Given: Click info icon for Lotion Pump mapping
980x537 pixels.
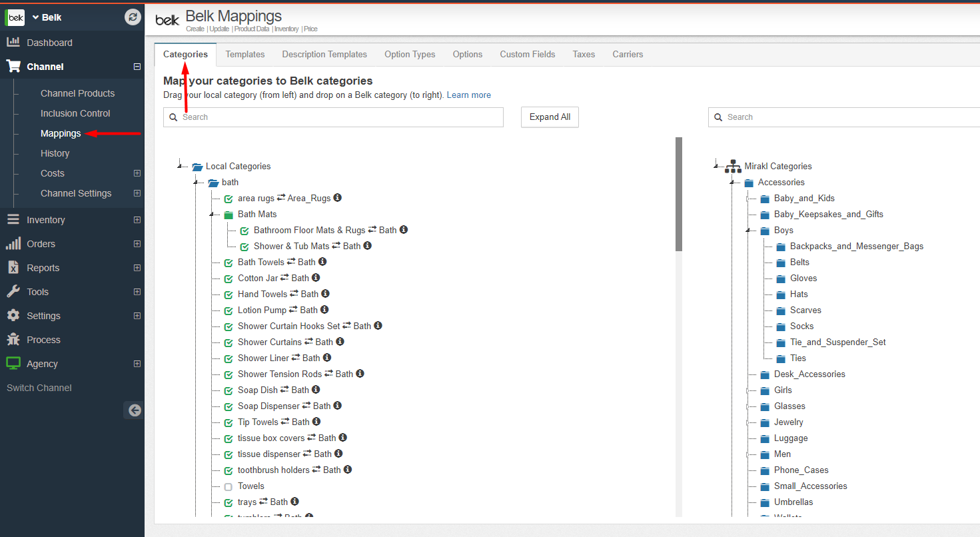Looking at the screenshot, I should coord(324,310).
